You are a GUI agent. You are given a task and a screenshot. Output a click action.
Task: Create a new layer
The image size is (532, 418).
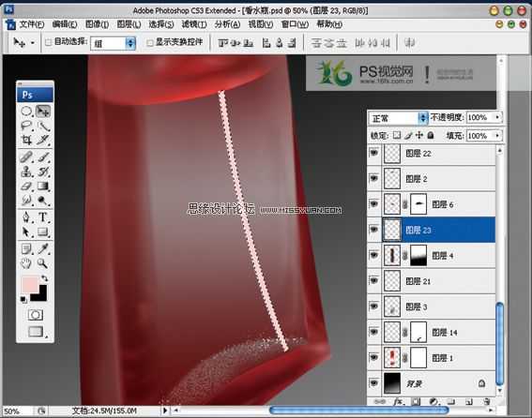coord(469,402)
